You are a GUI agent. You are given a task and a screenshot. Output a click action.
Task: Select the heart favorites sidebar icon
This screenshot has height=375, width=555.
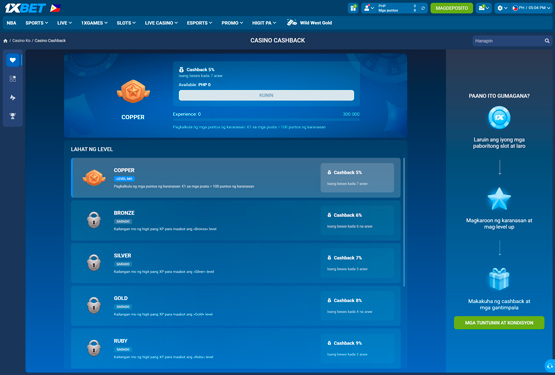[13, 60]
